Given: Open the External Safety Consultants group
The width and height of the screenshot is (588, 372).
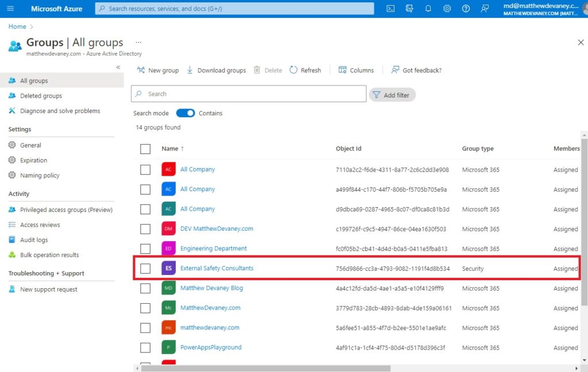Looking at the screenshot, I should coord(217,268).
